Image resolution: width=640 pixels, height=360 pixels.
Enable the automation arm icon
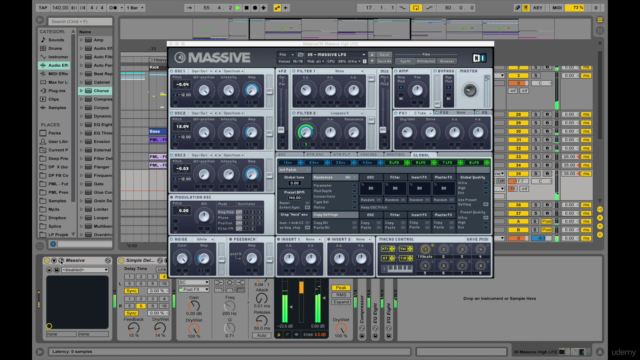(277, 8)
